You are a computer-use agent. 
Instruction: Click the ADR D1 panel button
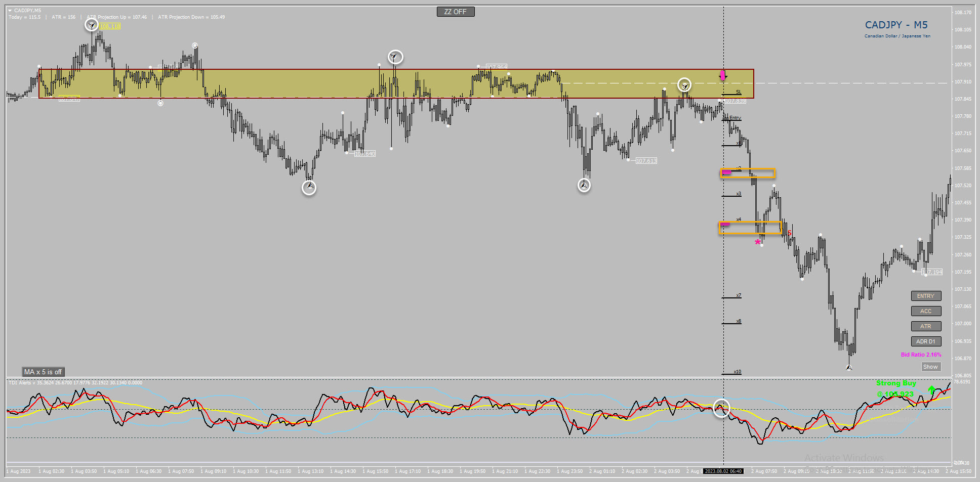coord(926,341)
